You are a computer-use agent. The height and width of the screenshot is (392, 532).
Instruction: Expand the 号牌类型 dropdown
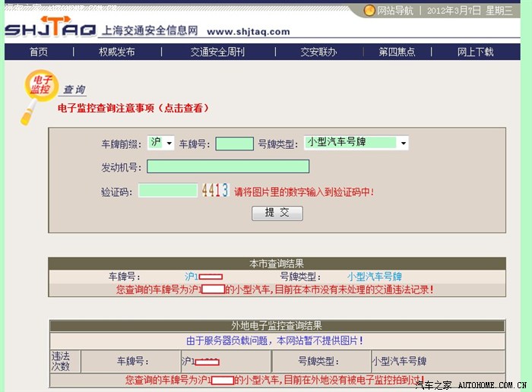pos(356,143)
